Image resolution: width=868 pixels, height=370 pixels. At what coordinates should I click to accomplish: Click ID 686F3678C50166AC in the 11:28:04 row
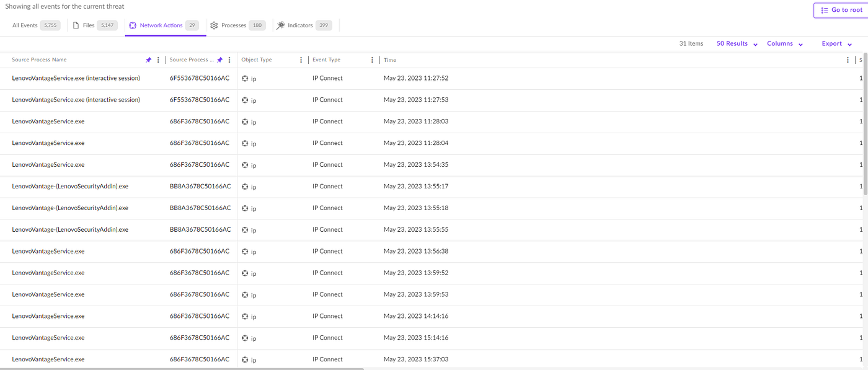[x=200, y=143]
